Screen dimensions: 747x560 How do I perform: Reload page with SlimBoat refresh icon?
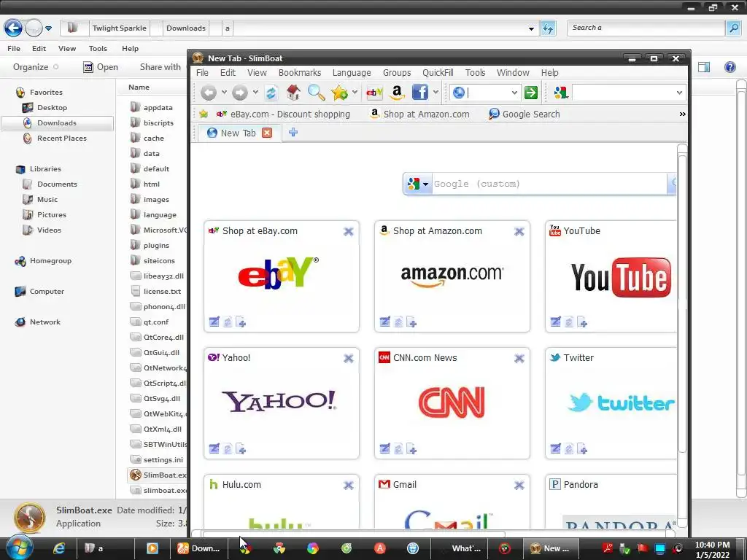271,93
